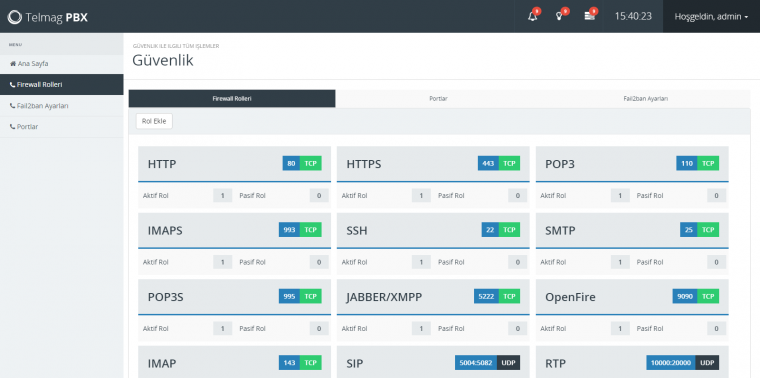760x378 pixels.
Task: Open the SIP role card title
Action: point(354,363)
